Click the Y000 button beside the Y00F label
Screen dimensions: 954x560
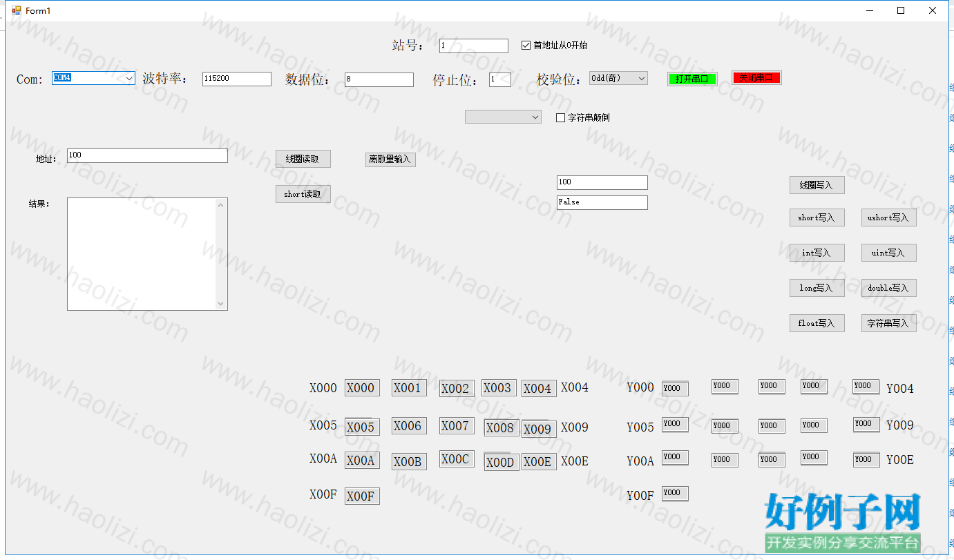click(x=675, y=494)
